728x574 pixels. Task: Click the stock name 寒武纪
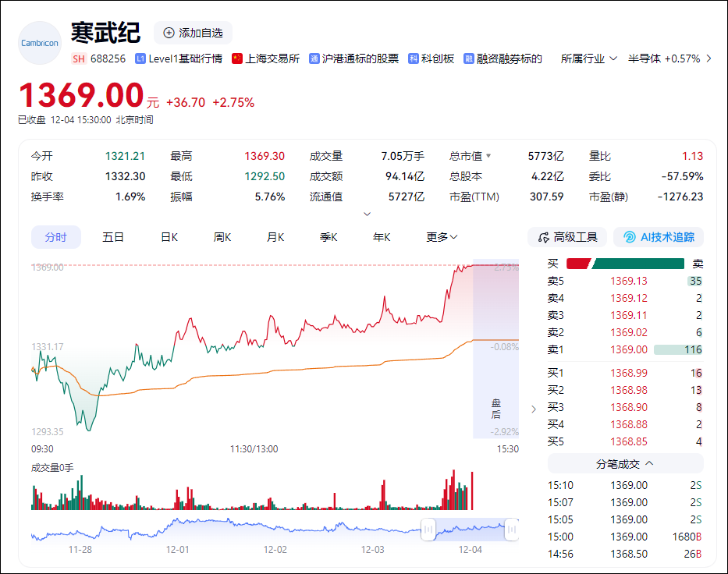tap(105, 33)
